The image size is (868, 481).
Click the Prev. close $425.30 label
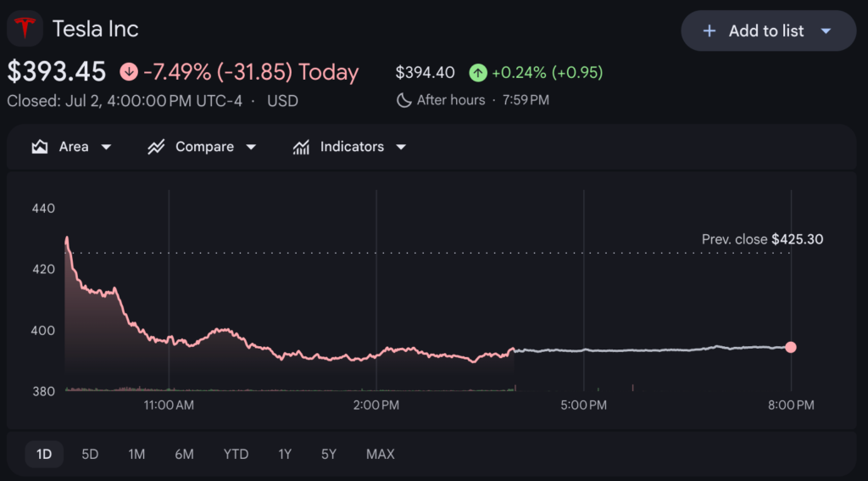pyautogui.click(x=762, y=239)
